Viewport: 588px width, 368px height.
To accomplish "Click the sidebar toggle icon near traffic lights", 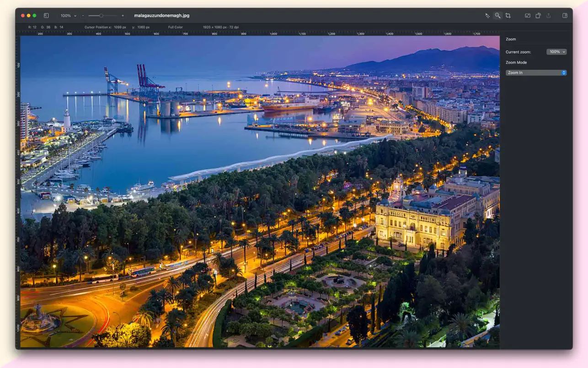I will click(46, 15).
